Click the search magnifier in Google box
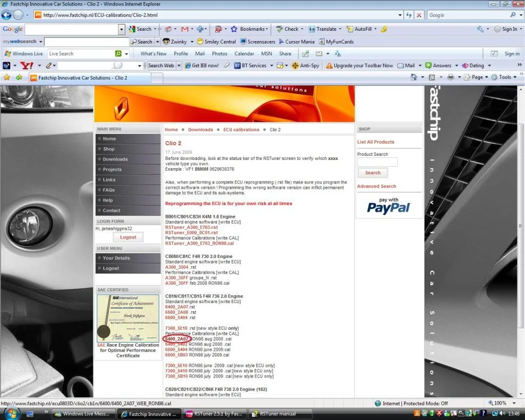This screenshot has width=525, height=420. pos(513,15)
